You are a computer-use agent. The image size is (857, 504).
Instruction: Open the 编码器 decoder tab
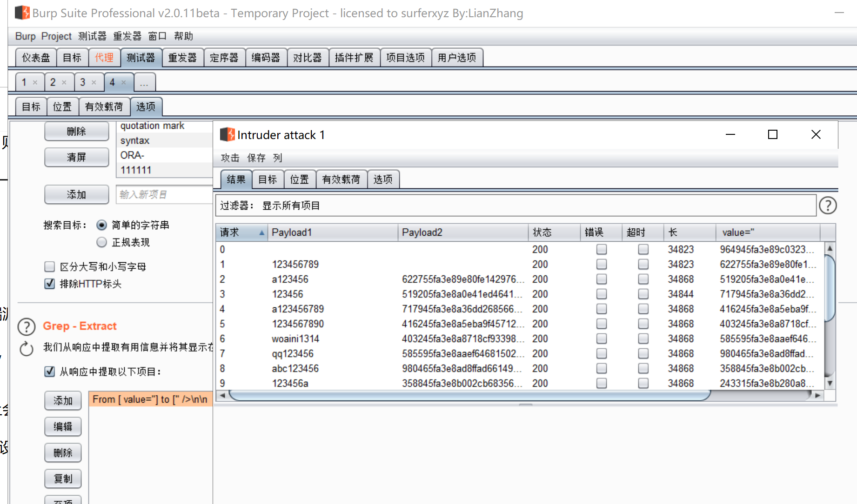pos(266,58)
